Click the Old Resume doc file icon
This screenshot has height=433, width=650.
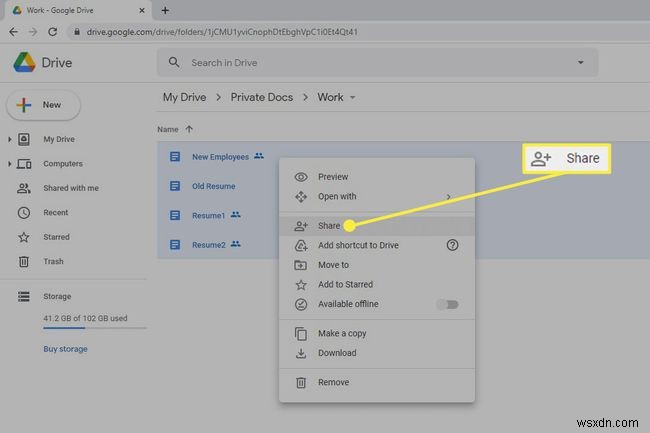point(175,186)
